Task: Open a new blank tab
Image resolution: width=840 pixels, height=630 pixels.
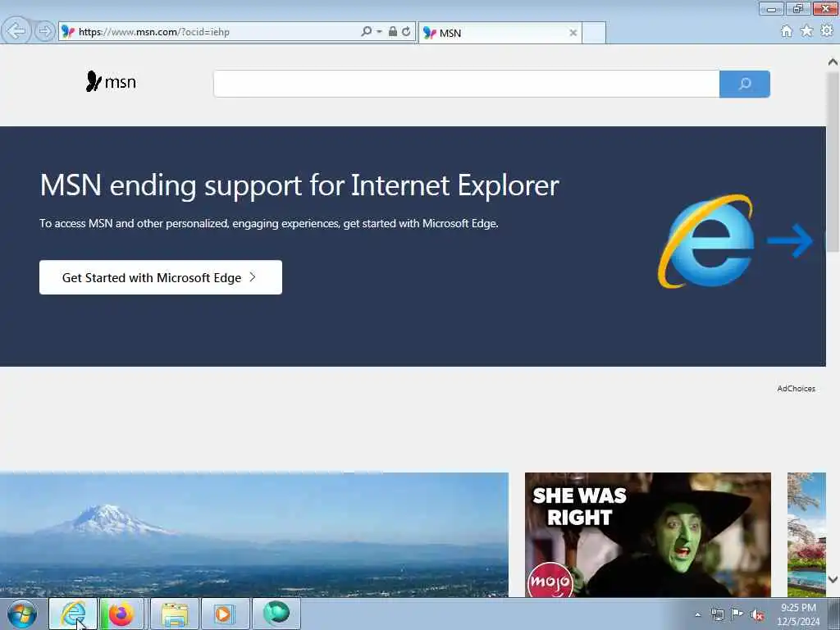Action: pos(594,33)
